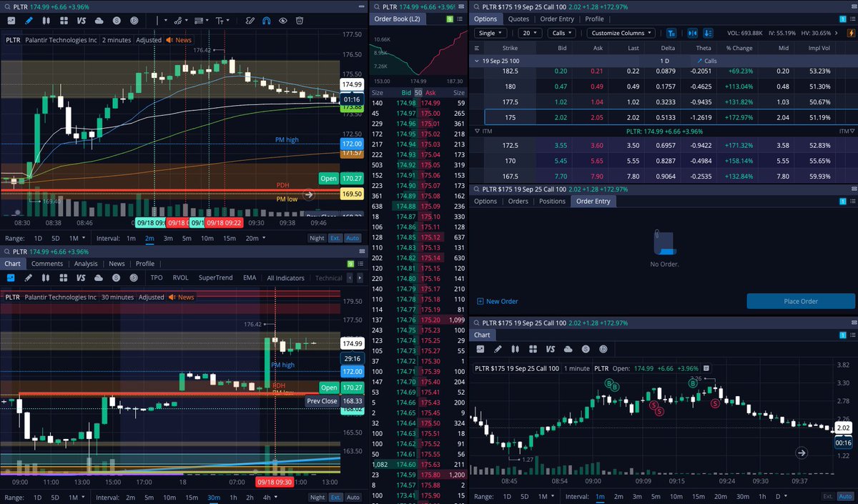Open the Orders tab in order panel
Viewport: 858px width, 504px height.
point(518,201)
